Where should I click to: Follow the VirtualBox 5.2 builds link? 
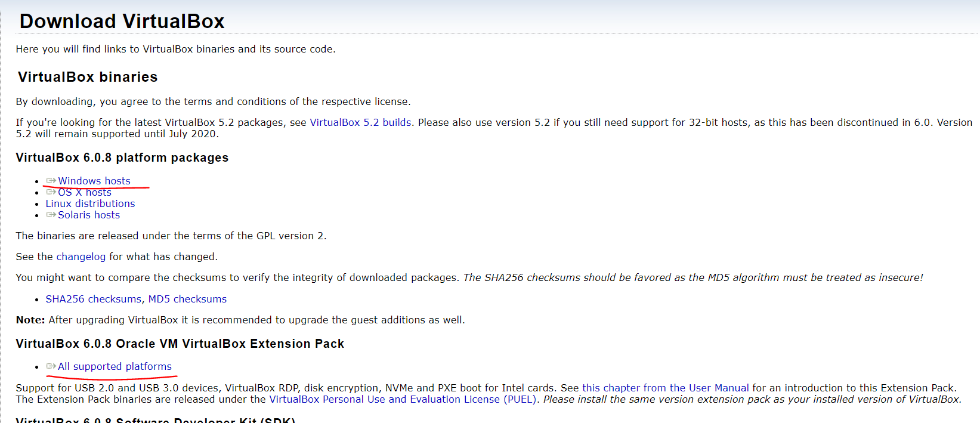pyautogui.click(x=360, y=122)
